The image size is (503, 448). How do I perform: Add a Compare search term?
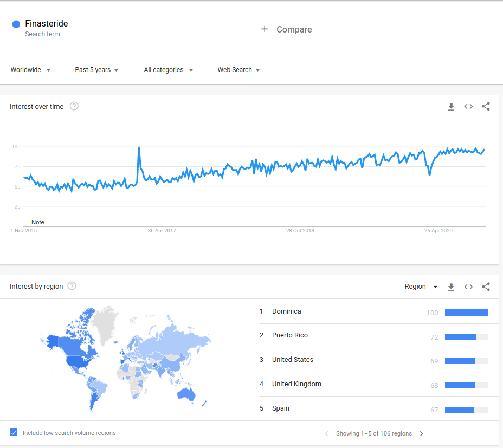(287, 29)
